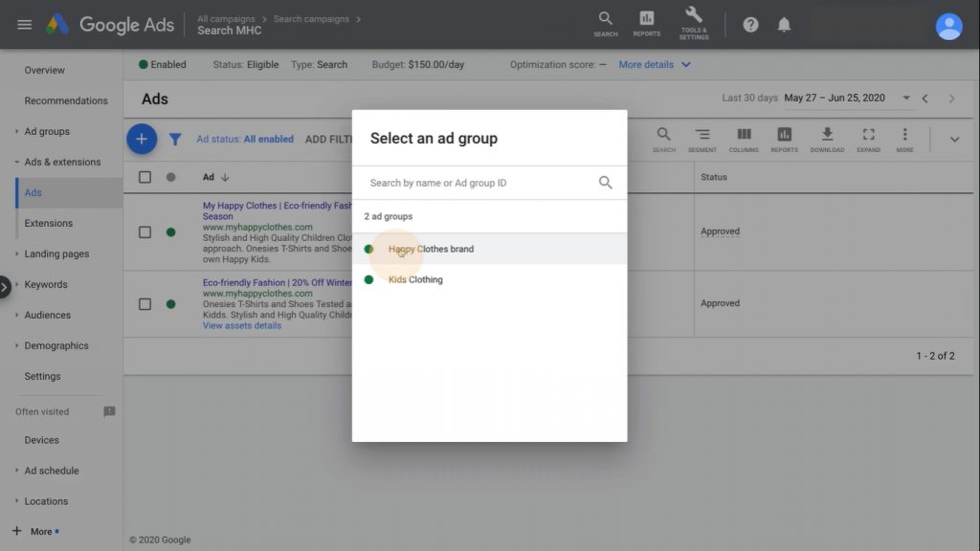The width and height of the screenshot is (980, 551).
Task: Open Settings in the sidebar
Action: click(42, 376)
